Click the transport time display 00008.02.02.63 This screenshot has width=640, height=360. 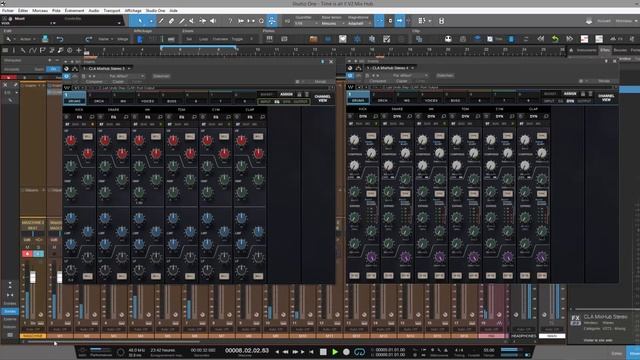247,351
